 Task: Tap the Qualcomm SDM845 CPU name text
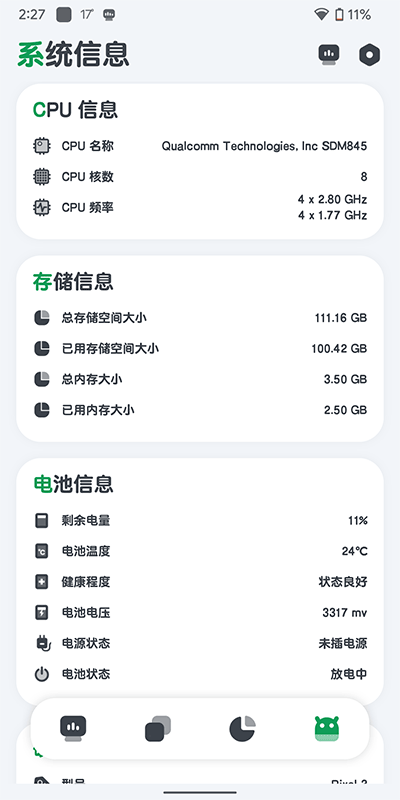264,146
